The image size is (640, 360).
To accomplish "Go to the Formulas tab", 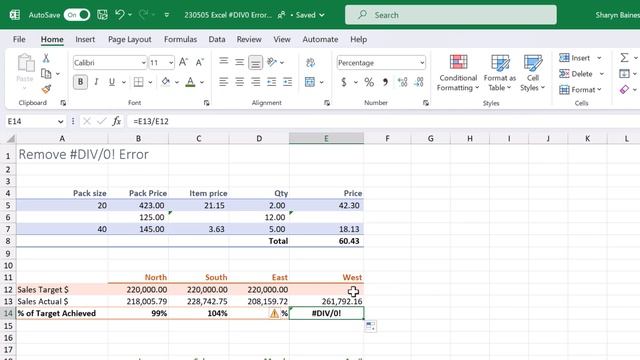I will point(180,40).
